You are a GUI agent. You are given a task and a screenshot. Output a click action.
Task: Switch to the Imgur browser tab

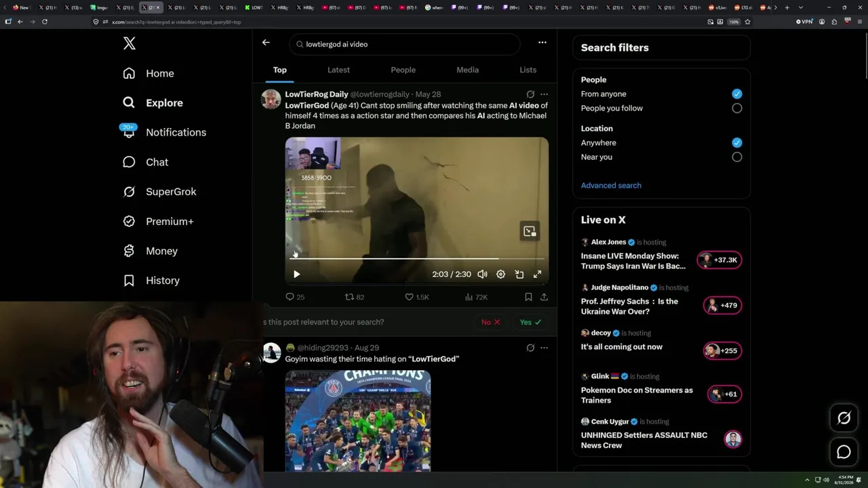[x=100, y=7]
